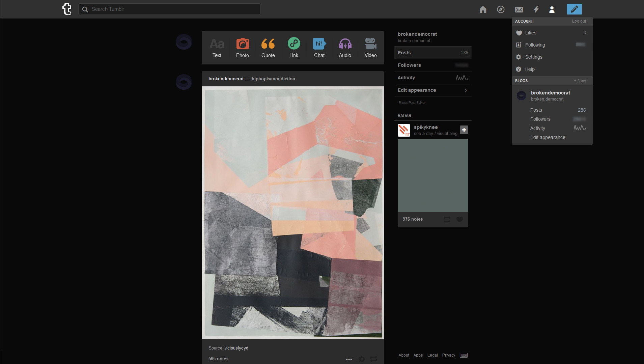This screenshot has width=644, height=364.
Task: Open the brokendemocrat blog title in sidebar
Action: pyautogui.click(x=417, y=34)
